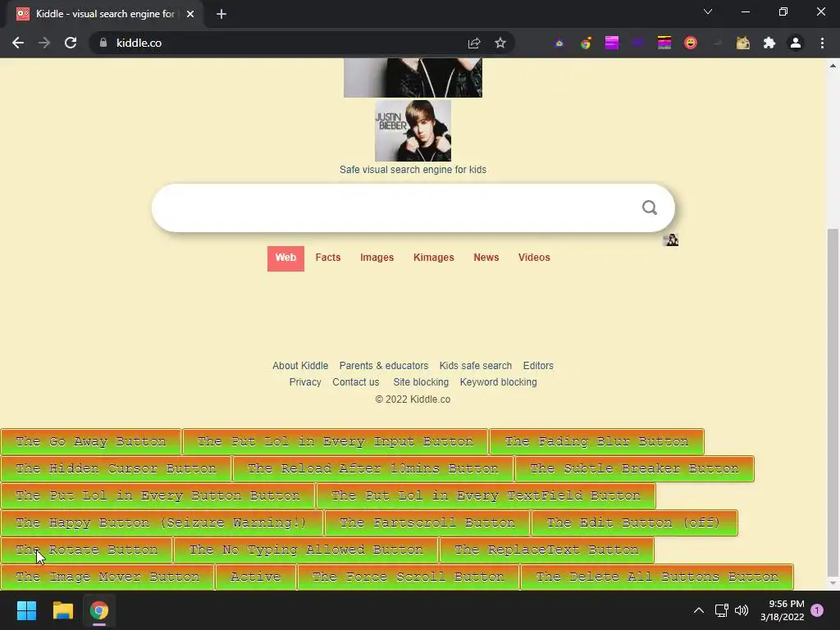Click the page vertical scrollbar thumb
The height and width of the screenshot is (630, 840).
coord(833,402)
